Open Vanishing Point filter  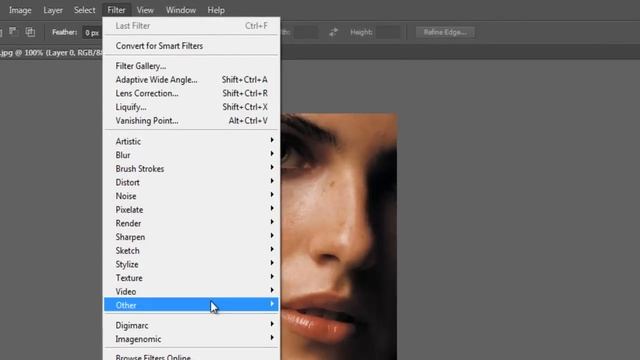pos(191,121)
